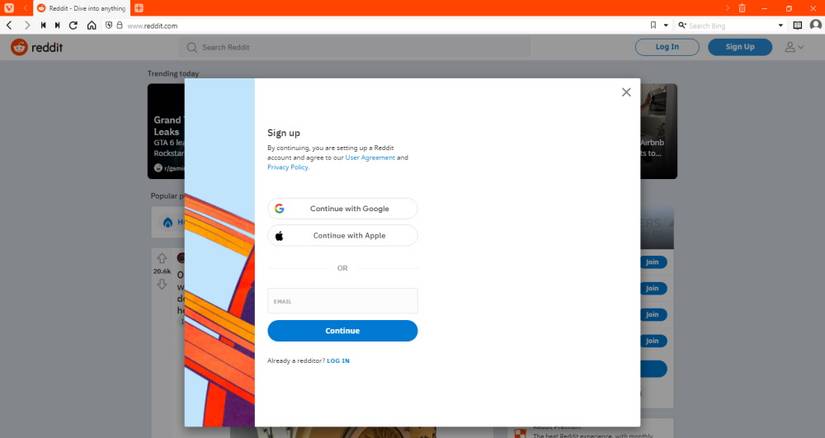Click the LOG IN link in dialog
The image size is (825, 438).
click(338, 361)
